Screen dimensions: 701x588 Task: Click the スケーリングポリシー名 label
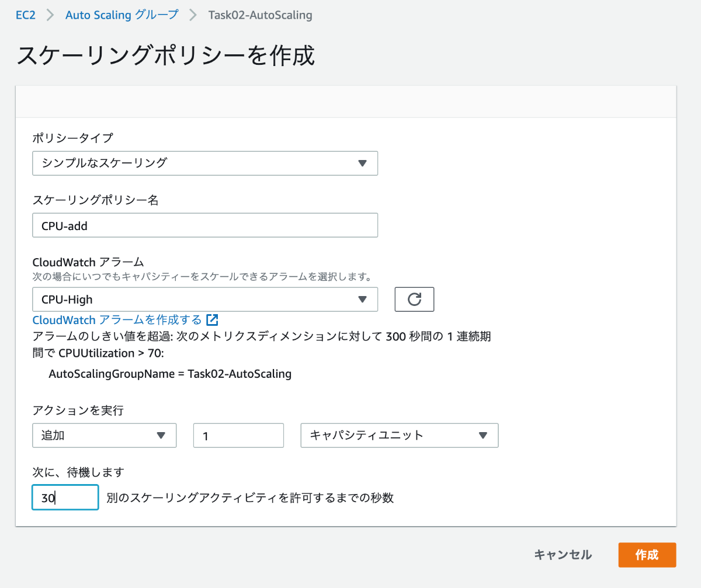pyautogui.click(x=96, y=200)
